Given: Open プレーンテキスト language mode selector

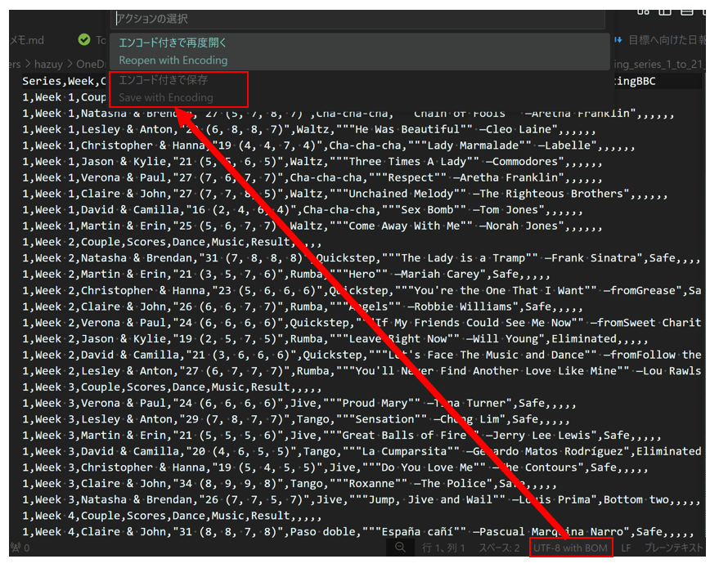Looking at the screenshot, I should 674,548.
